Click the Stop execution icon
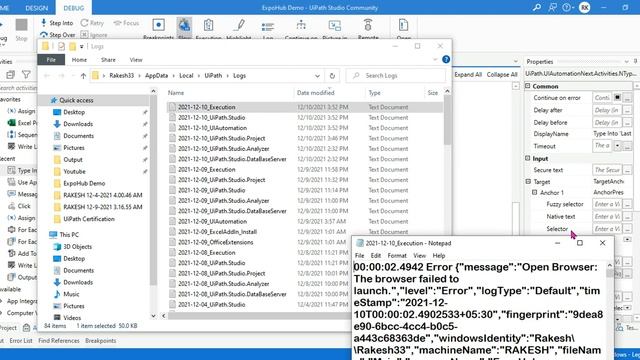The width and height of the screenshot is (640, 360). point(21,25)
